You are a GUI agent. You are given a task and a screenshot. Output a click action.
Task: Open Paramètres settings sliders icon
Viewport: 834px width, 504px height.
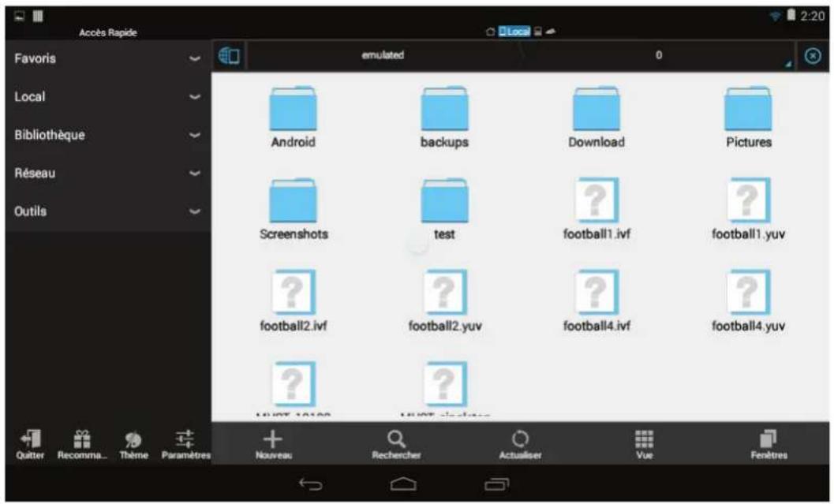(x=185, y=445)
